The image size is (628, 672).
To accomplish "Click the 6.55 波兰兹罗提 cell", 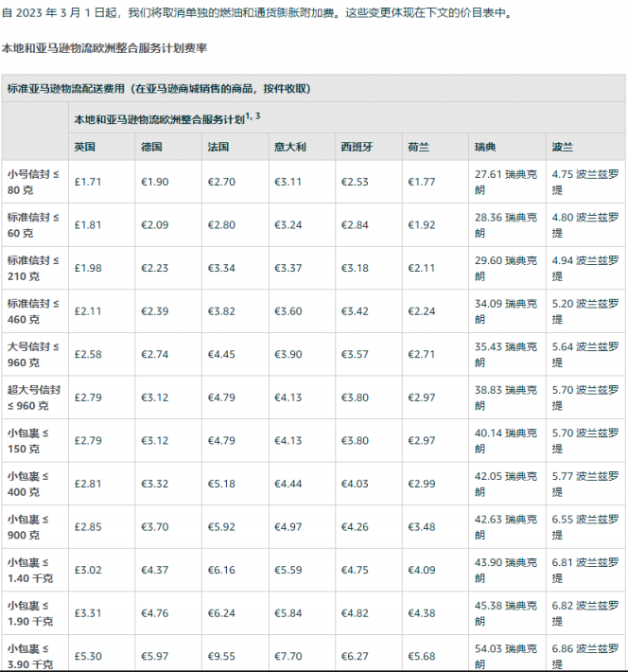I will [585, 527].
